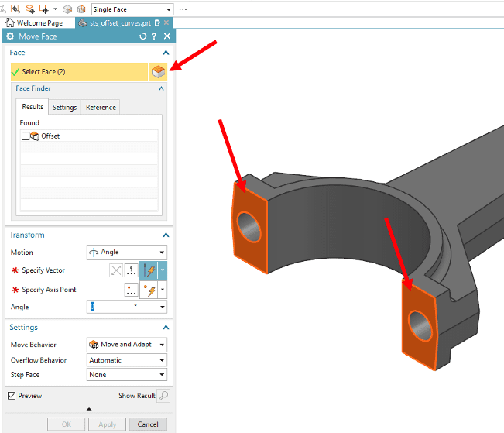The width and height of the screenshot is (504, 433).
Task: Collapse the Transform section
Action: coord(166,235)
